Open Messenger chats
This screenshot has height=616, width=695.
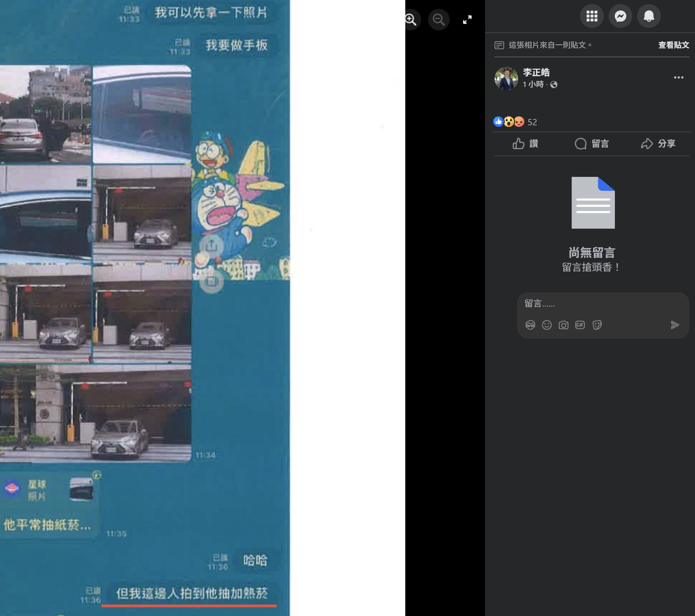[620, 16]
